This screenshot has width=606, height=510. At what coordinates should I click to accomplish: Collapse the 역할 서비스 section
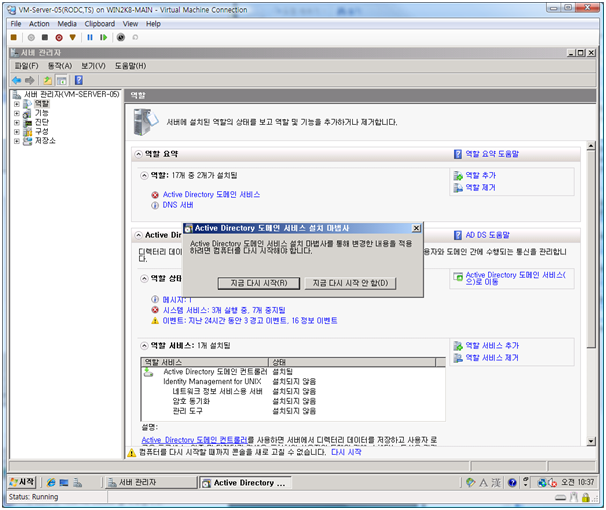coord(144,346)
